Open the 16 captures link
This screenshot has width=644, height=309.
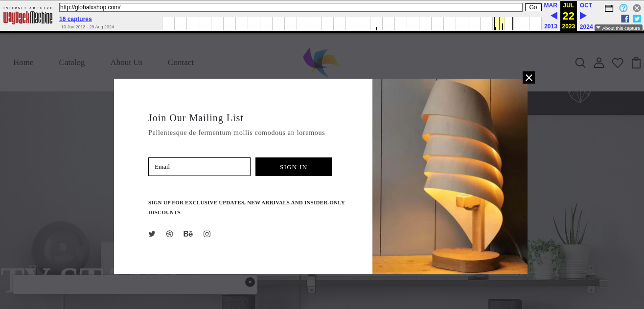pos(75,19)
